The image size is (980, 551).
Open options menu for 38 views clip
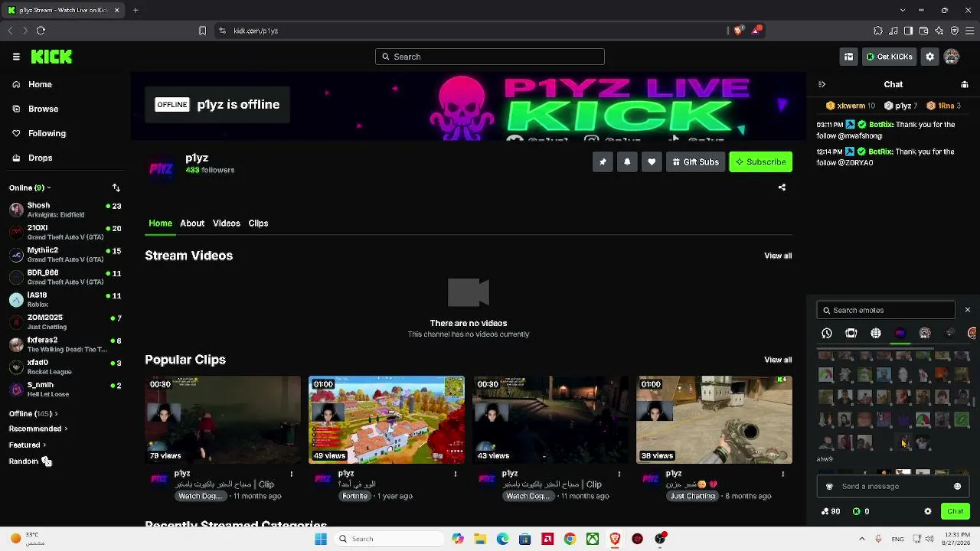[782, 474]
